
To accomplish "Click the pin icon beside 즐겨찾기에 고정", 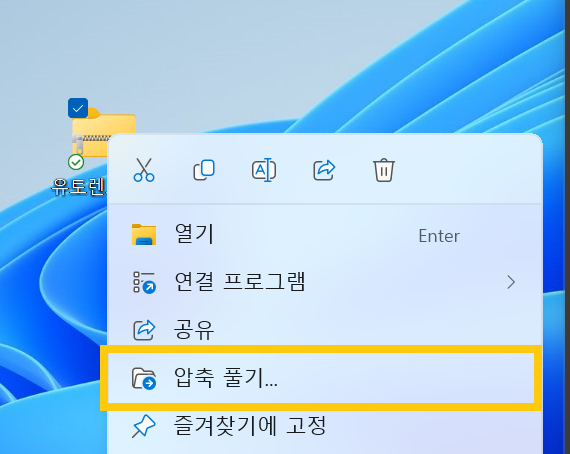I will tap(144, 426).
